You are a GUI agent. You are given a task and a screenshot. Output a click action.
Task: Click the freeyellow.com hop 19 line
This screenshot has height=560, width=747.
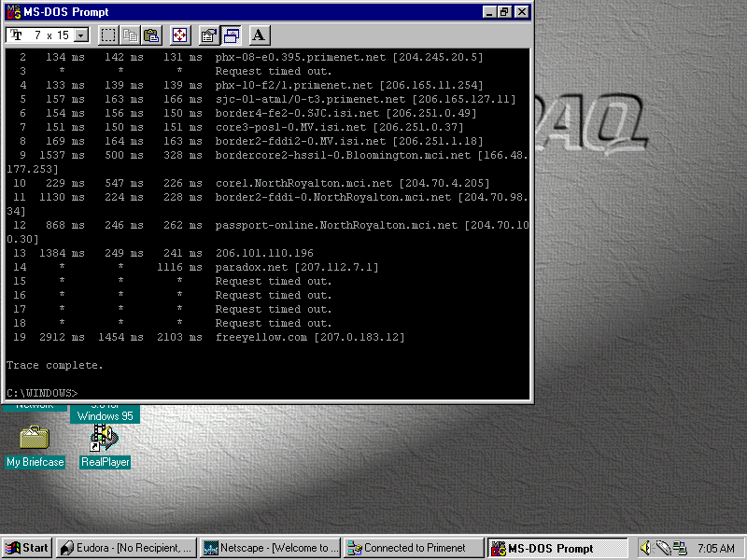tap(208, 337)
